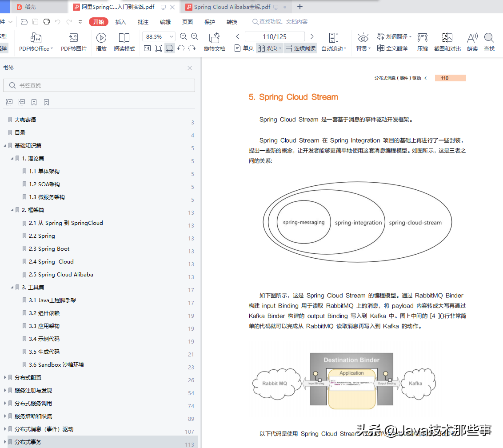Click the open folder icon
The image size is (503, 448).
pos(24,22)
